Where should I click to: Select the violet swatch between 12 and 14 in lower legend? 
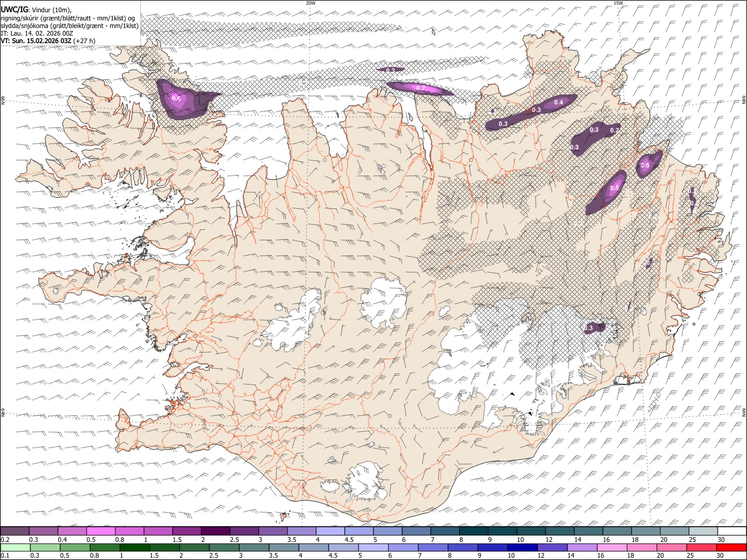click(553, 547)
